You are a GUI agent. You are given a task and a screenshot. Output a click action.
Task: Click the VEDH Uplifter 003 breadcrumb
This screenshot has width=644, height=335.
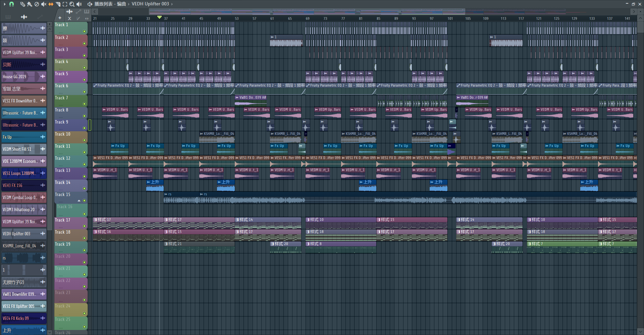coord(150,4)
